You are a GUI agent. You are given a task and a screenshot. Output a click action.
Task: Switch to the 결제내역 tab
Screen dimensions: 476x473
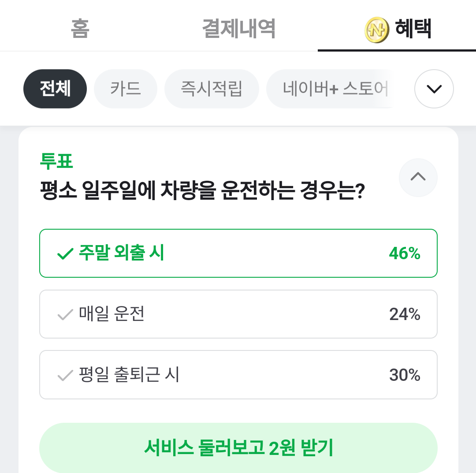click(x=238, y=29)
